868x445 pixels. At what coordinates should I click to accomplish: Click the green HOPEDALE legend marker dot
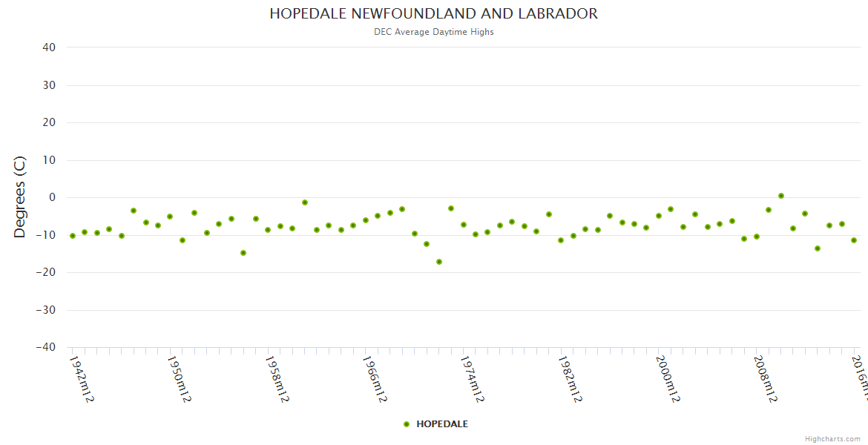[406, 424]
